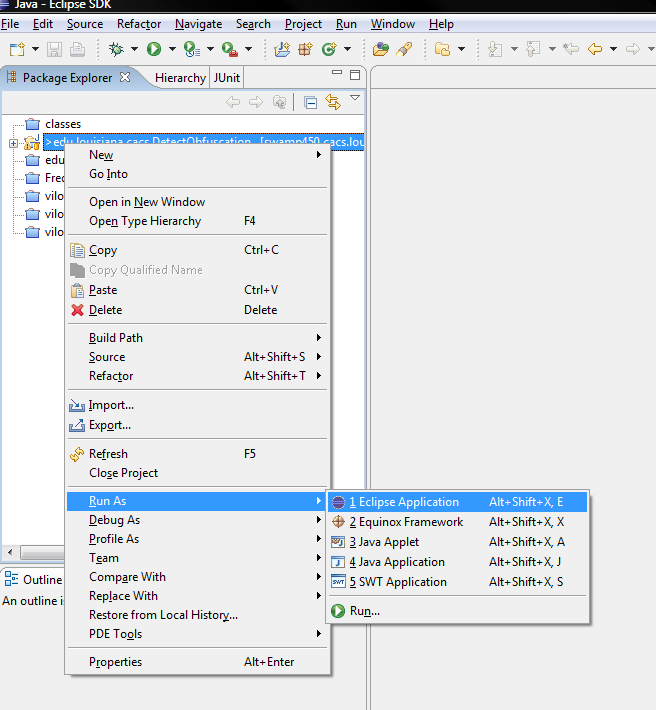The width and height of the screenshot is (656, 710).
Task: Click Refresh in context menu
Action: click(x=197, y=454)
